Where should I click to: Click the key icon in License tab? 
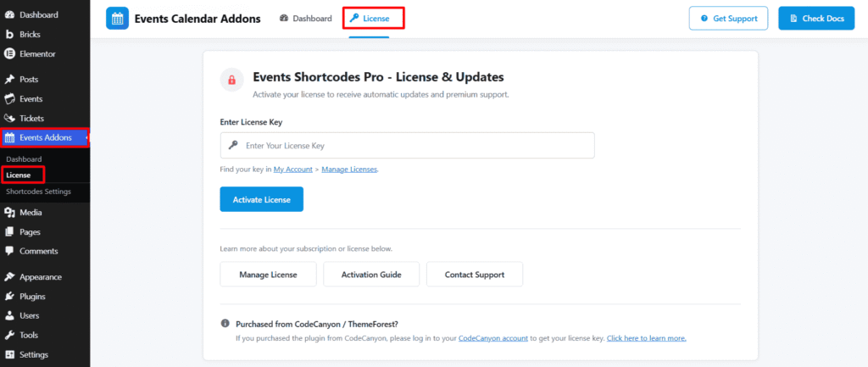coord(353,19)
